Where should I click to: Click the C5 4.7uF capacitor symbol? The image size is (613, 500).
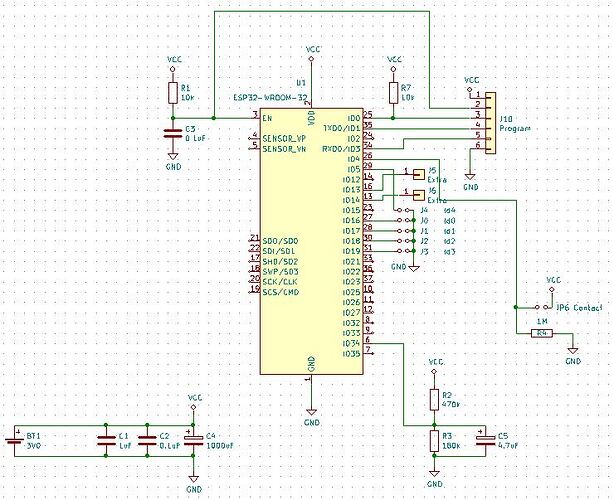(486, 439)
